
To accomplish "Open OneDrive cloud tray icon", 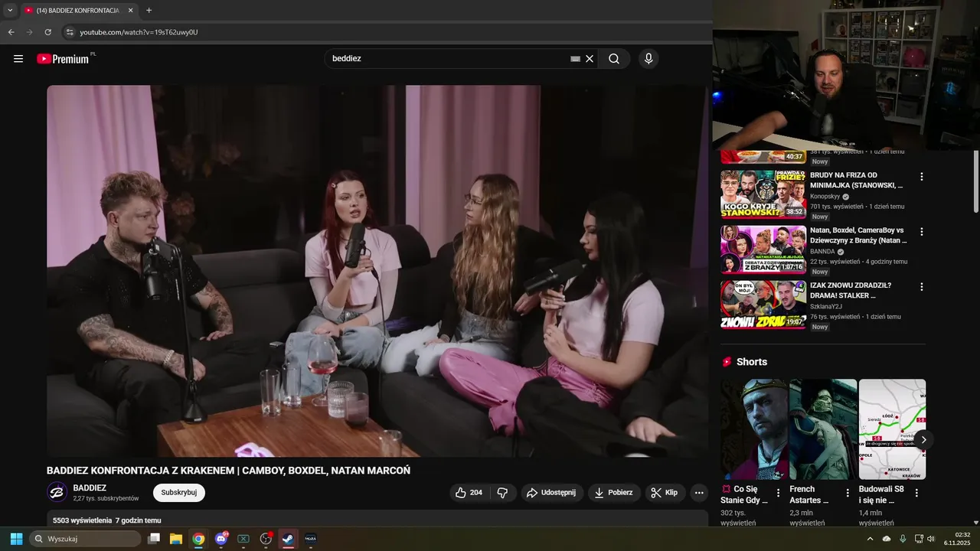I will click(887, 539).
